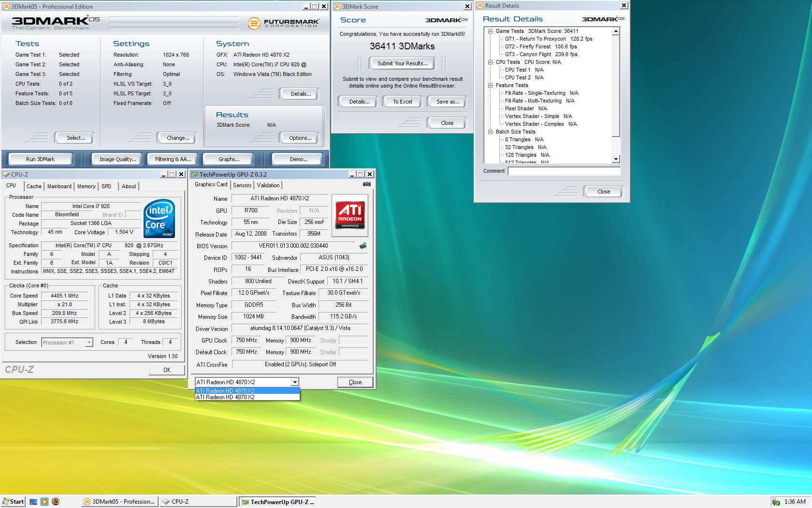Viewport: 812px width, 508px height.
Task: Open the Validation tab in GPU-Z
Action: [x=268, y=185]
